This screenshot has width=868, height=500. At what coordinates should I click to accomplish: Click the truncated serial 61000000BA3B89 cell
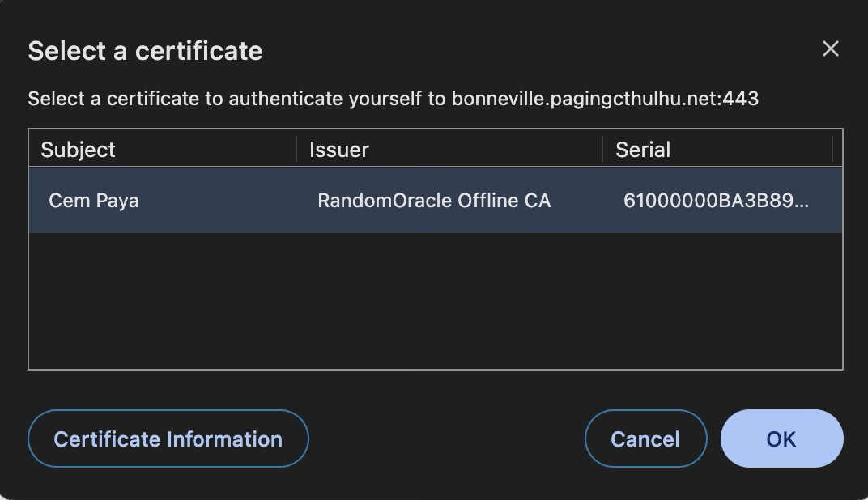(716, 201)
